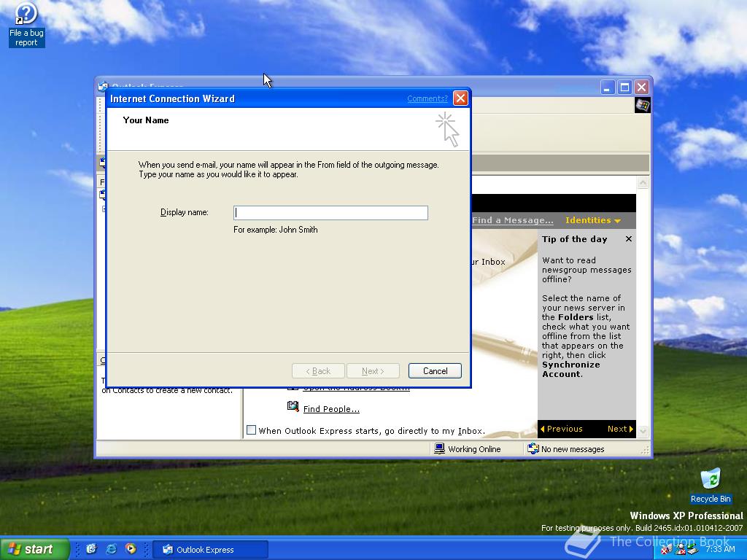Minimize the Outlook Express window
Image resolution: width=747 pixels, height=560 pixels.
coord(608,87)
